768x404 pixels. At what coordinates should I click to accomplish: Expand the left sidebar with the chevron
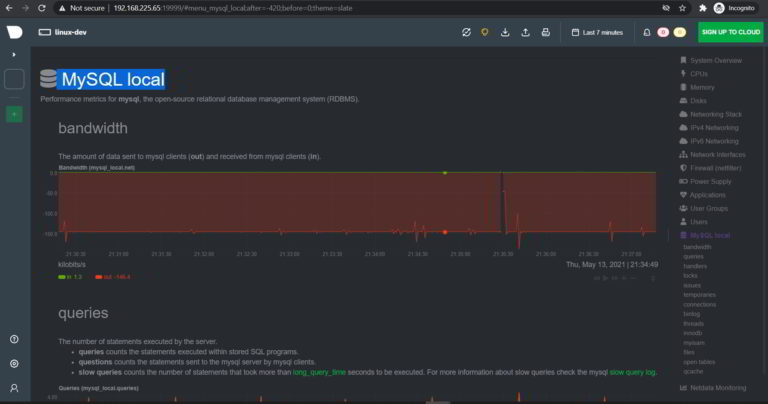(14, 54)
